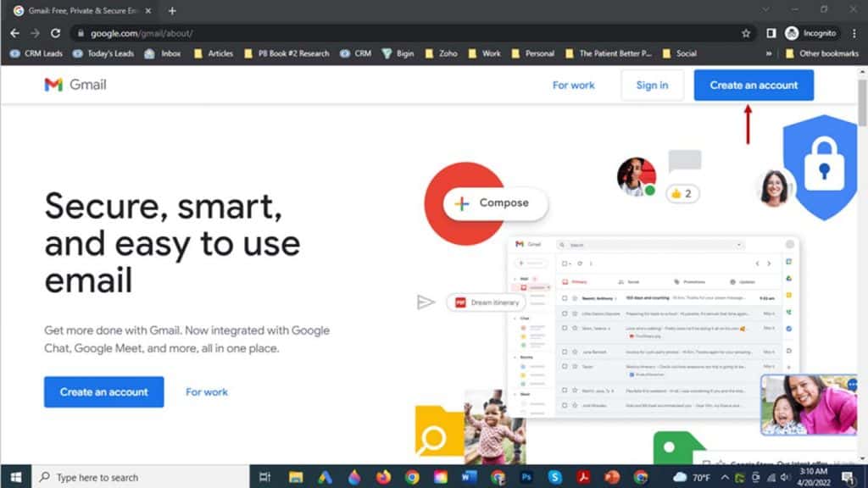Screen dimensions: 868x488
Task: Click the headline 'Secure, smart, and easy to use email'
Action: pos(172,243)
